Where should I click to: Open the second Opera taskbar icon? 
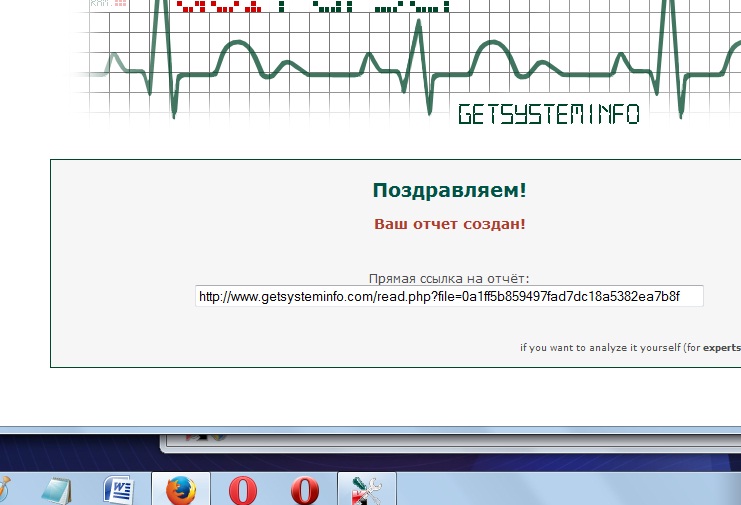(x=305, y=490)
